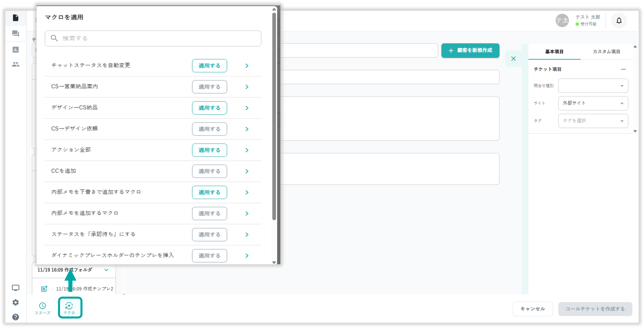The height and width of the screenshot is (328, 644).
Task: Expand details of アクション全部 macro
Action: [247, 150]
